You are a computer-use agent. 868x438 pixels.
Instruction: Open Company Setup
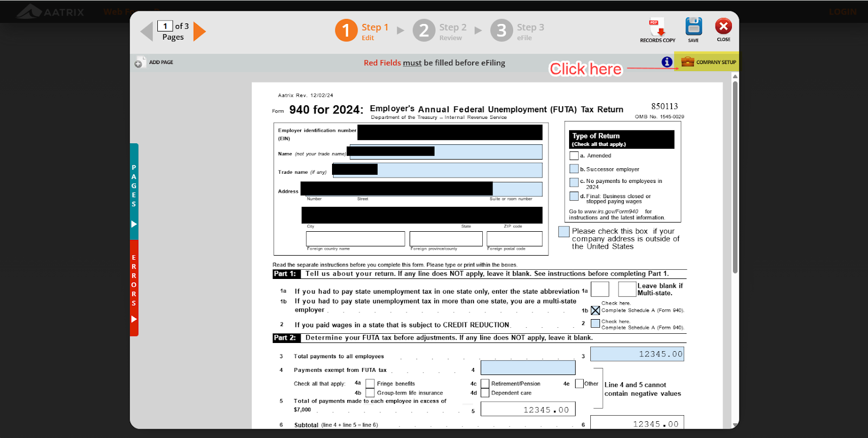[707, 62]
